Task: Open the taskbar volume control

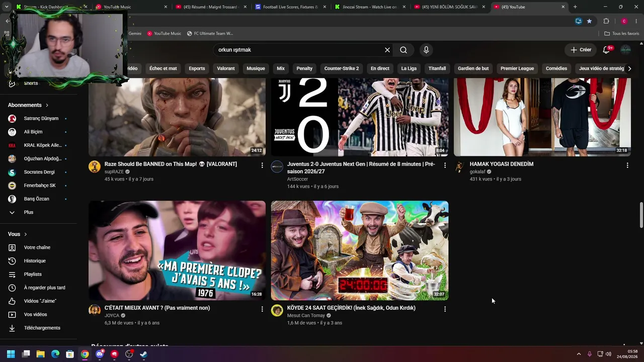Action: (x=608, y=354)
